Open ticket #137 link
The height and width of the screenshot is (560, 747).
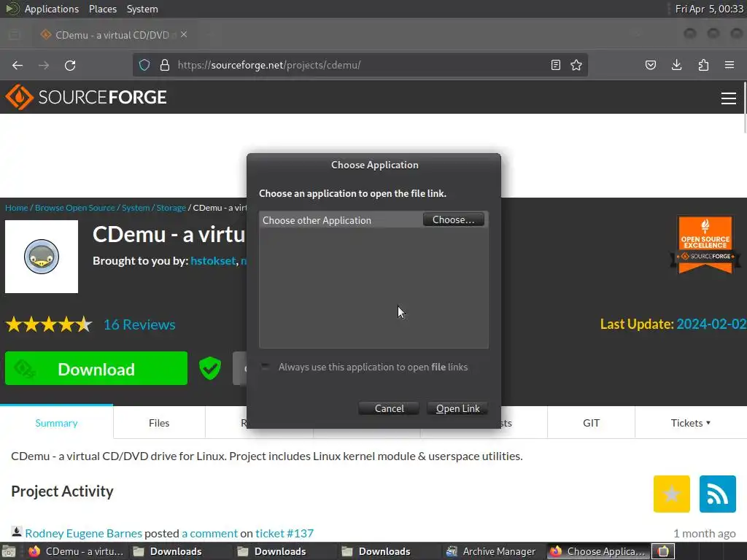(x=285, y=533)
